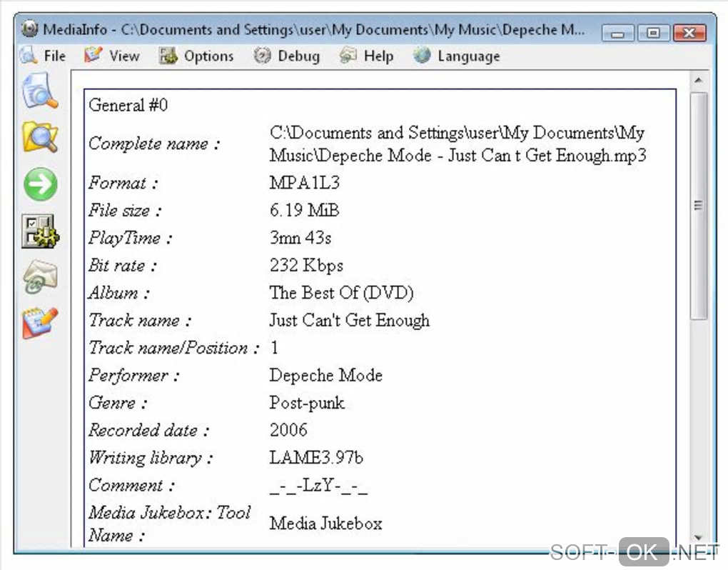This screenshot has width=728, height=570.
Task: Click the PlayTime label
Action: tap(130, 239)
